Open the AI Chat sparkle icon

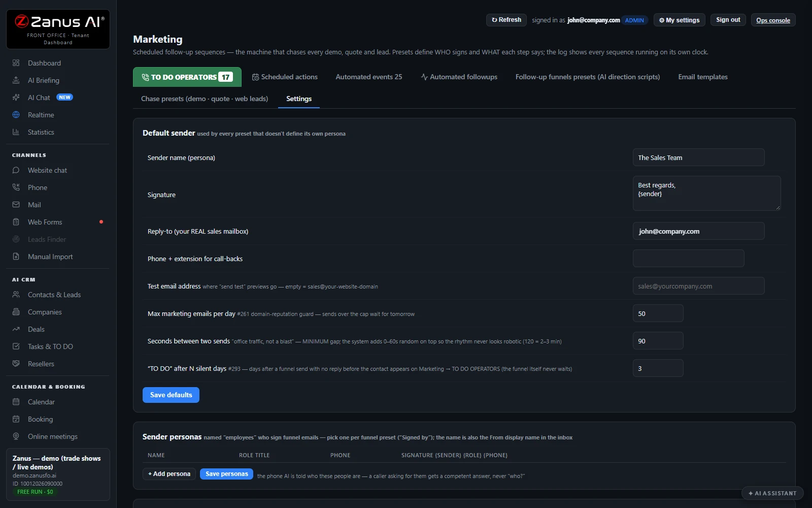[x=16, y=98]
